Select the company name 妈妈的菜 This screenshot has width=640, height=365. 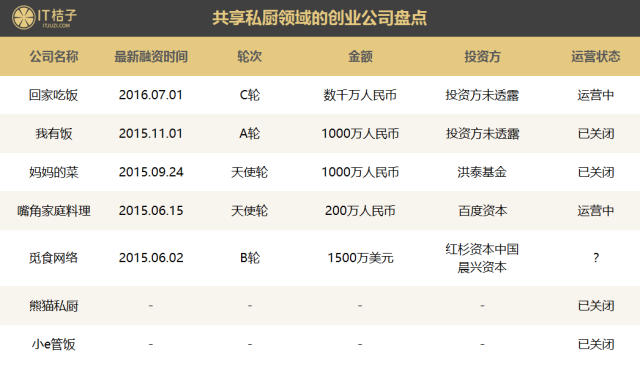pos(53,172)
